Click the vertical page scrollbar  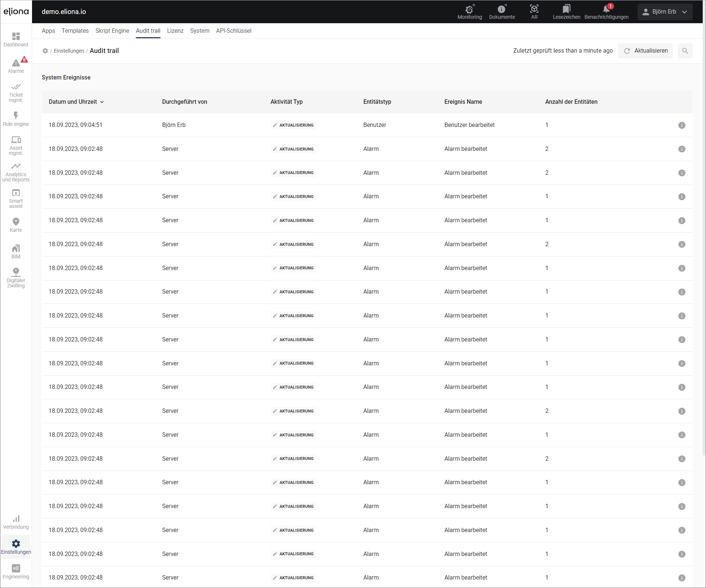[704, 239]
